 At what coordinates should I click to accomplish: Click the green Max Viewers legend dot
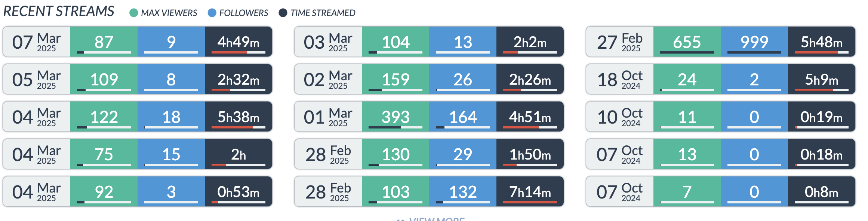(x=134, y=13)
